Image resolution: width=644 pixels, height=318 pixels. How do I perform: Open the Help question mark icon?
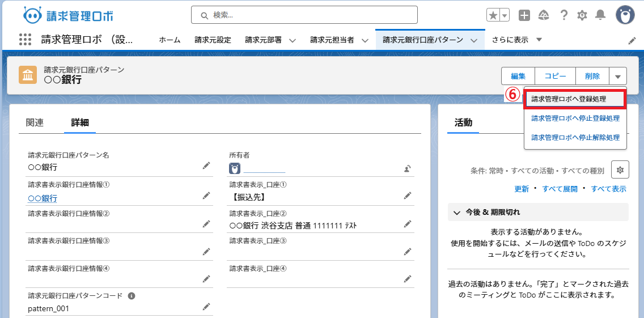tap(563, 15)
